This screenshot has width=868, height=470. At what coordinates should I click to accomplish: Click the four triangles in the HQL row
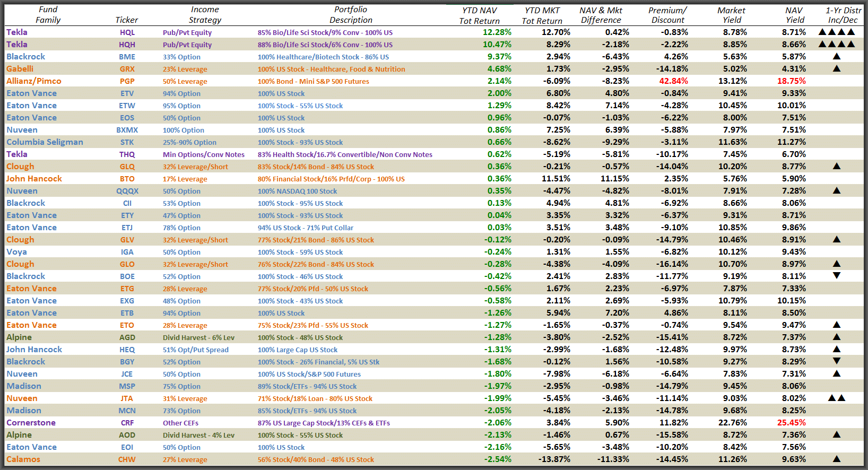[837, 32]
